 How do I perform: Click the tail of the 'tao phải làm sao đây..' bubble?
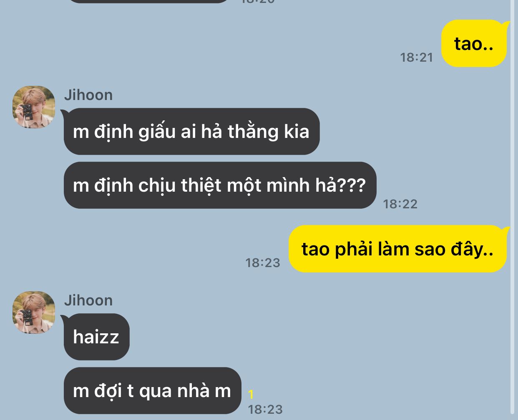[x=506, y=230]
